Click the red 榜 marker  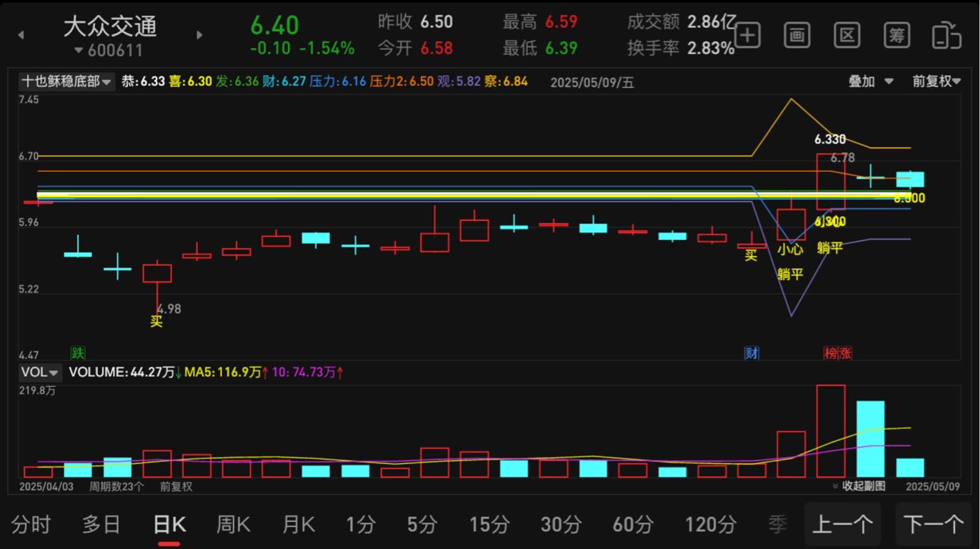tap(831, 352)
